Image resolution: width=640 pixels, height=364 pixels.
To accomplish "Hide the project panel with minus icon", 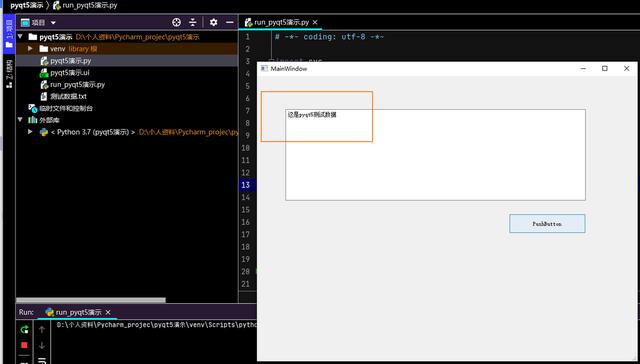I will pyautogui.click(x=230, y=22).
